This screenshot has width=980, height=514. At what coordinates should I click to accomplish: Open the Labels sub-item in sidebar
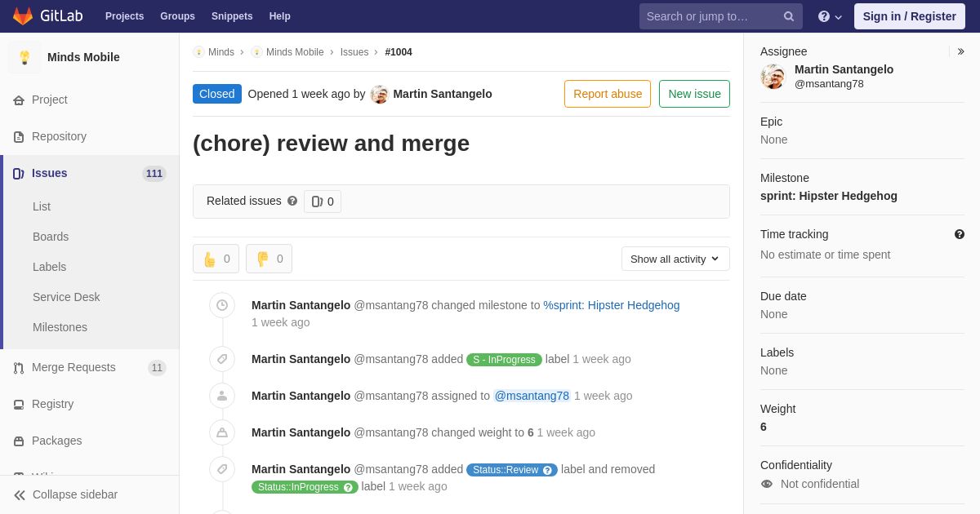click(50, 267)
